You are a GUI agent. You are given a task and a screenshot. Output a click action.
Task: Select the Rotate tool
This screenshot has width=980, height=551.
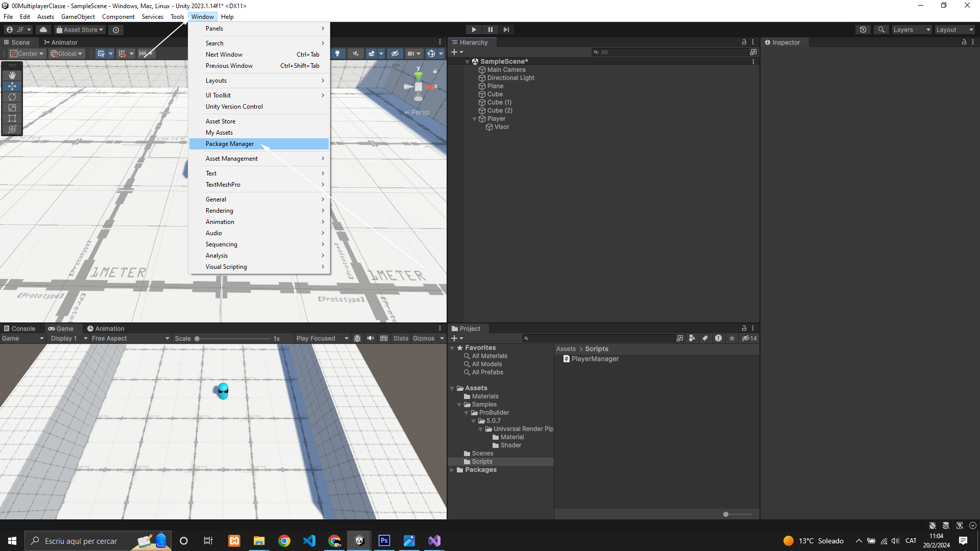[x=12, y=97]
